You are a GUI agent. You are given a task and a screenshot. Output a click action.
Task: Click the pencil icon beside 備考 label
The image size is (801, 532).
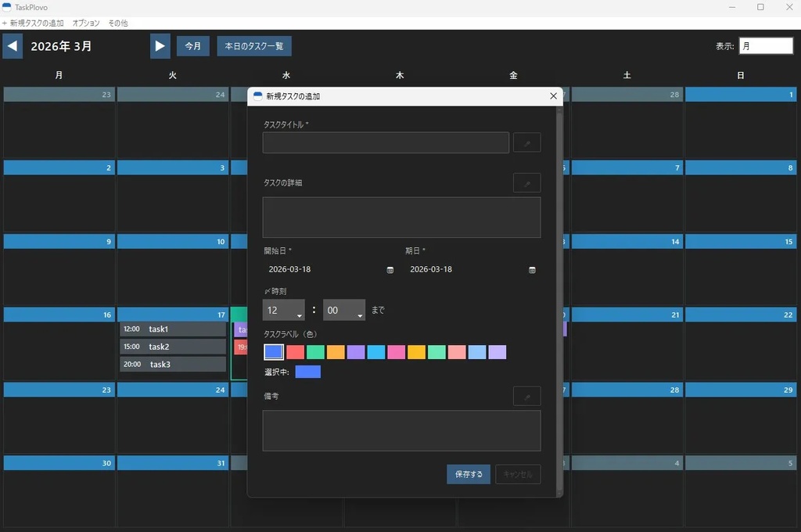coord(526,396)
